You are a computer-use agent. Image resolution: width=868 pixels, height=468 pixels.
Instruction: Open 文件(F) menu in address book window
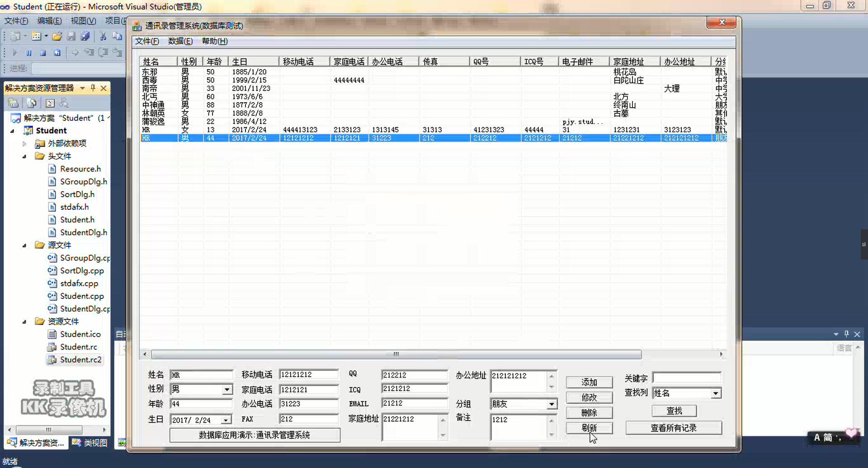147,41
